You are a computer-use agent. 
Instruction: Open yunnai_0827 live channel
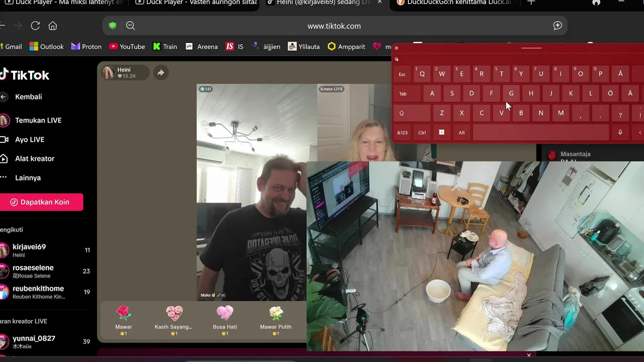pos(45,342)
